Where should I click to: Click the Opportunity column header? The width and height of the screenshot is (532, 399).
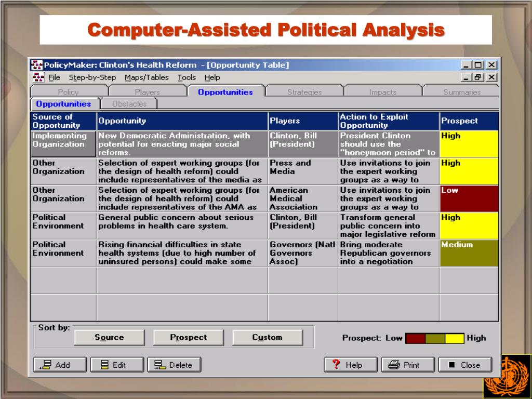182,121
